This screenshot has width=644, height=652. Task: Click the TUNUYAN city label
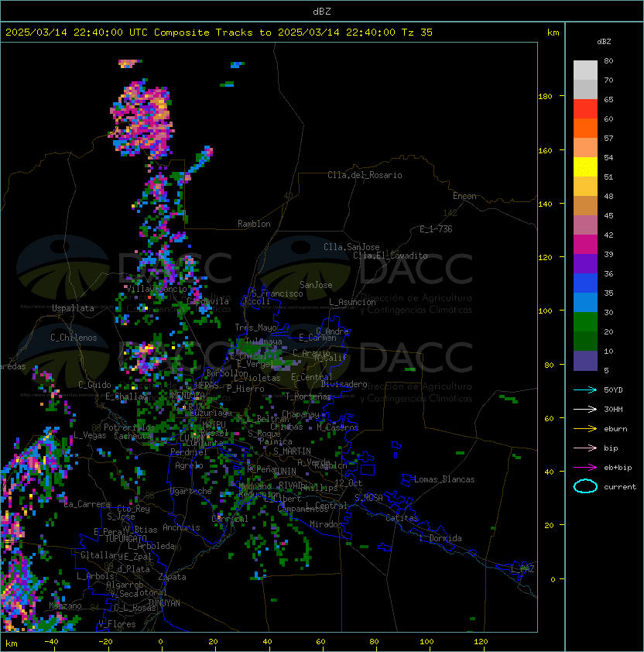click(164, 603)
